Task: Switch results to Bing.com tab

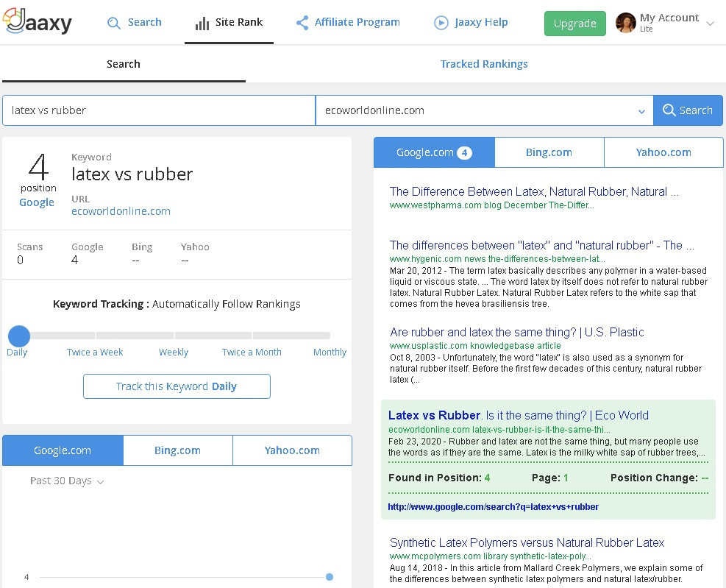Action: [x=549, y=152]
